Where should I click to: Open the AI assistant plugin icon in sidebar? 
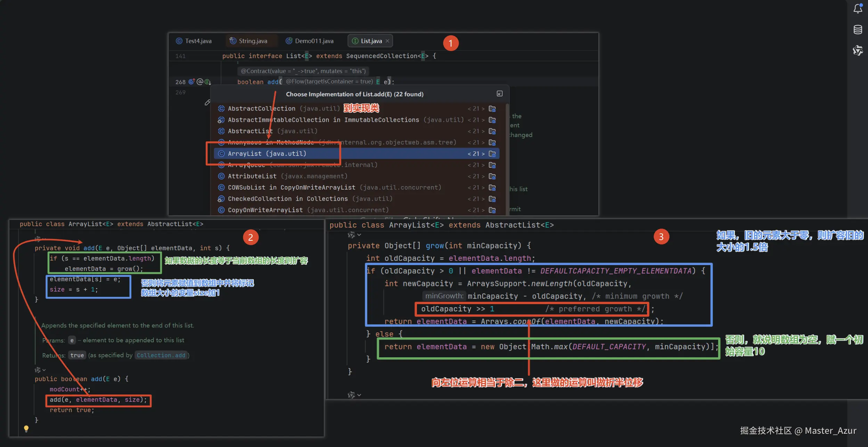pos(858,50)
